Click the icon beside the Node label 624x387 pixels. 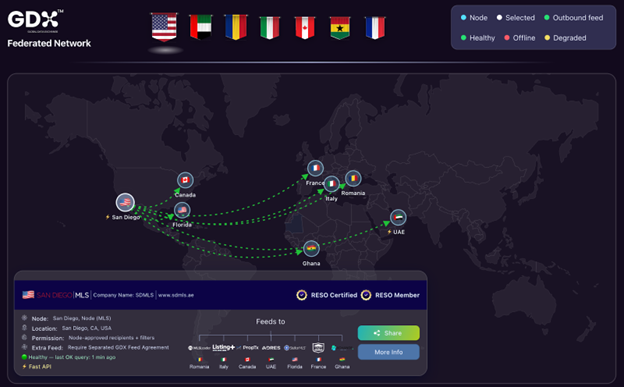[24, 318]
